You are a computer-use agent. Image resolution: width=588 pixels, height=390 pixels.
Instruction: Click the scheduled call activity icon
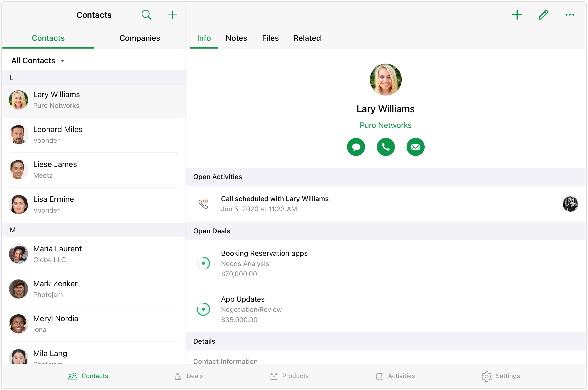coord(203,204)
